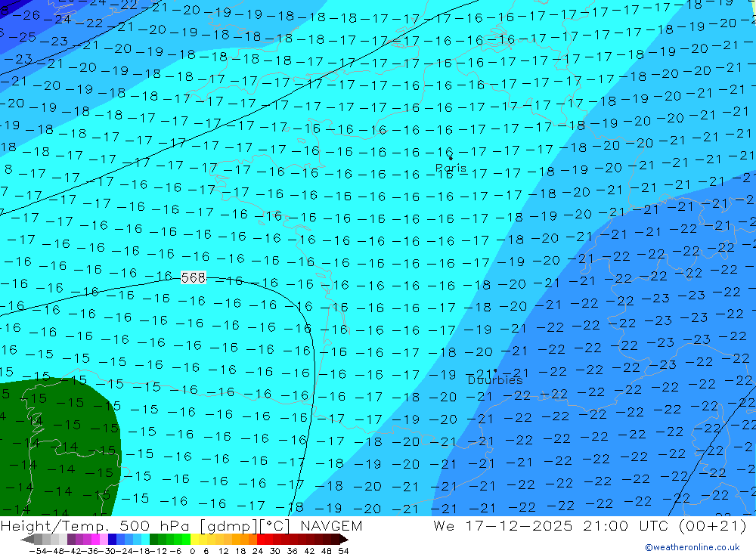
Task: Click the right arrow of the color scale
Action: [x=343, y=540]
